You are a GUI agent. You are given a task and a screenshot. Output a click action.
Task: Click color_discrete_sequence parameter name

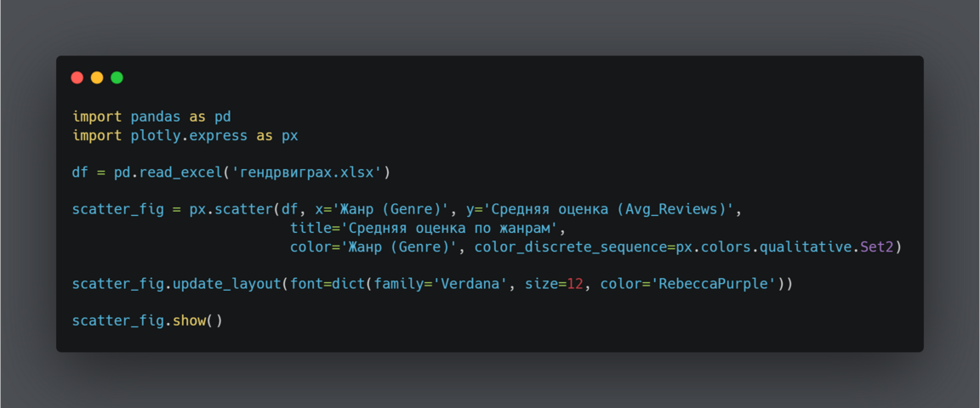[x=570, y=246]
